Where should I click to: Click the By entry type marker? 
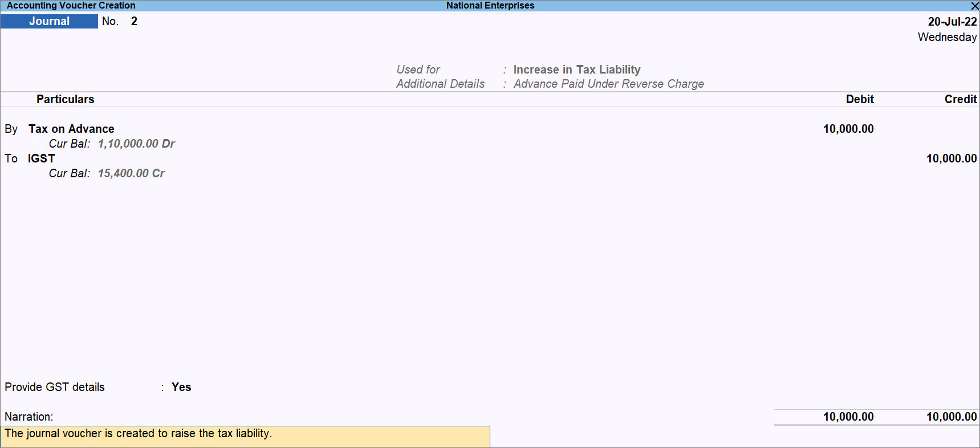point(11,129)
